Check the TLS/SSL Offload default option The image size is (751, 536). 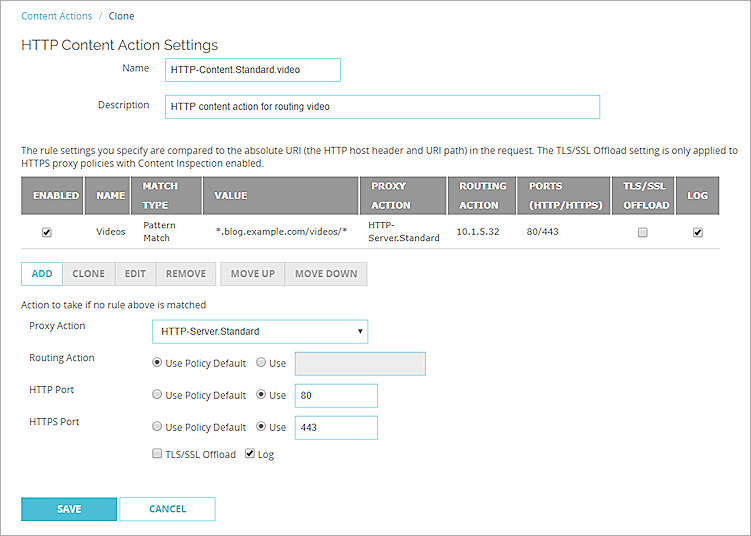[157, 455]
